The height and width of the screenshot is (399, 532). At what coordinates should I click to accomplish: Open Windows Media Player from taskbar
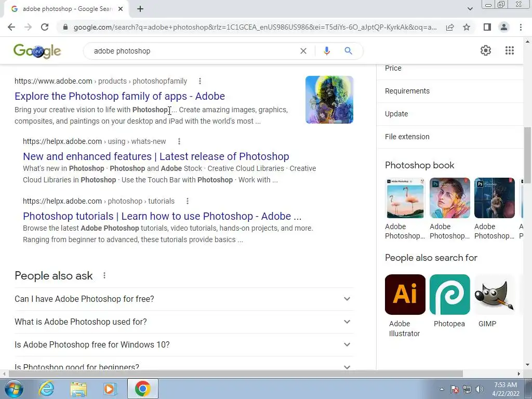110,389
